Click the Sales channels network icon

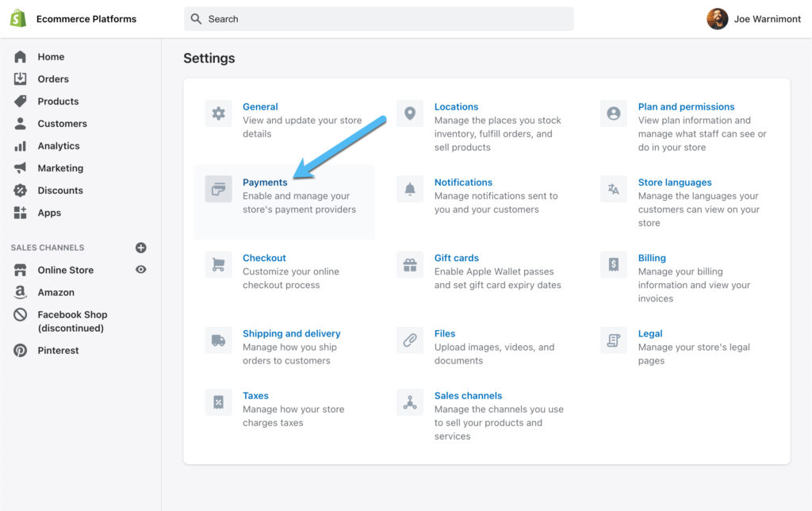(x=410, y=402)
